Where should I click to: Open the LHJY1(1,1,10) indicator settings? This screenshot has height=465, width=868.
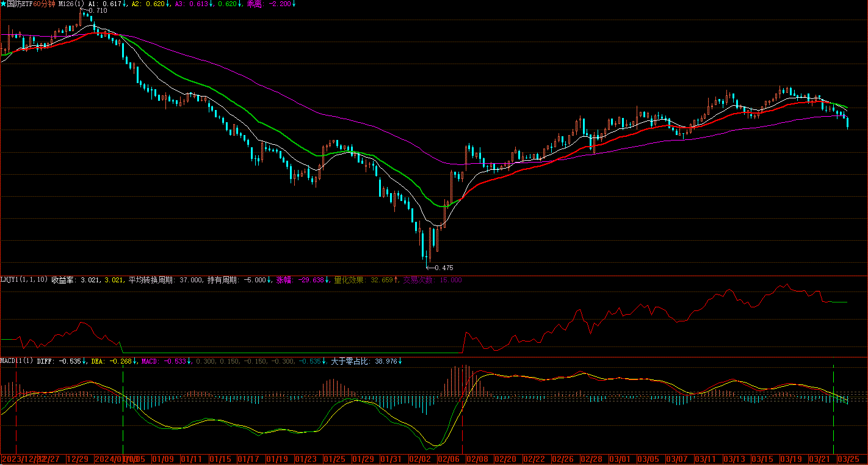click(x=24, y=280)
